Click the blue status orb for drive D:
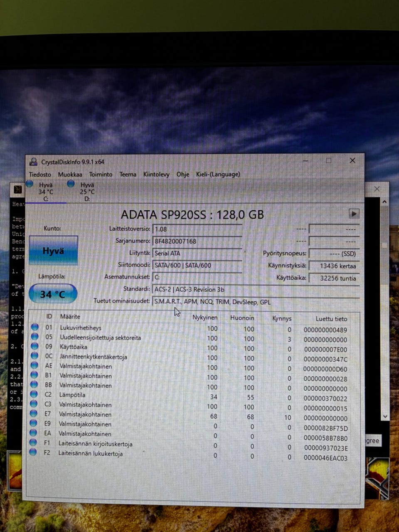This screenshot has width=399, height=532. coord(71,183)
